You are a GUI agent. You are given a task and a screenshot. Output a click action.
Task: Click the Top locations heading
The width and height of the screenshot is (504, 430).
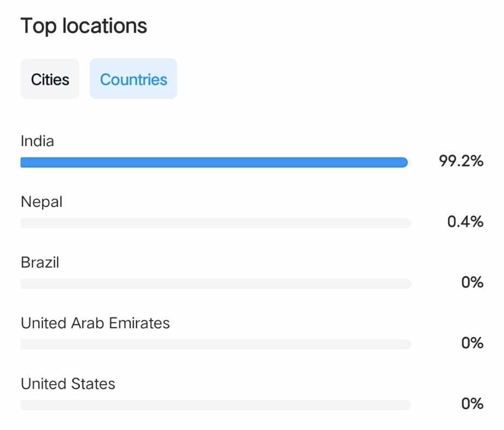84,26
